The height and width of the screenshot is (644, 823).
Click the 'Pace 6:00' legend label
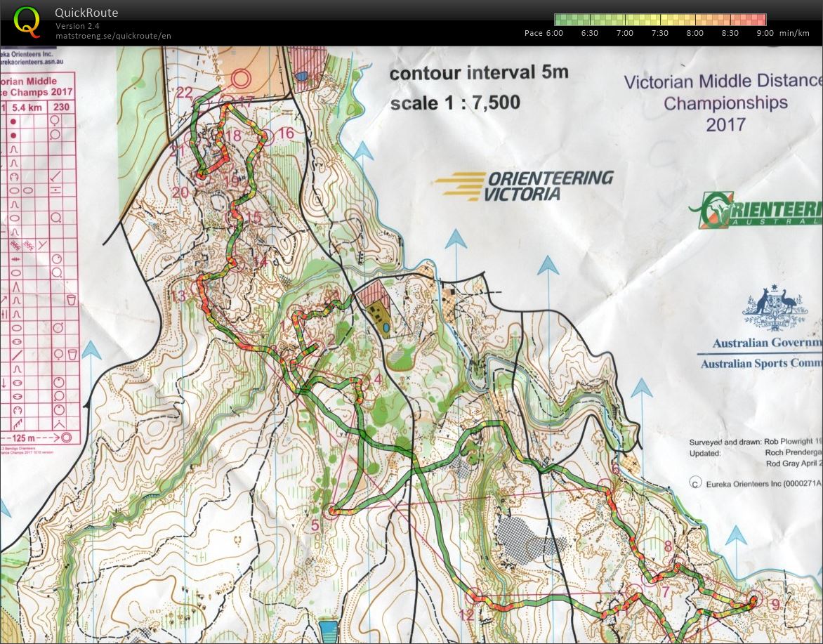coord(544,33)
